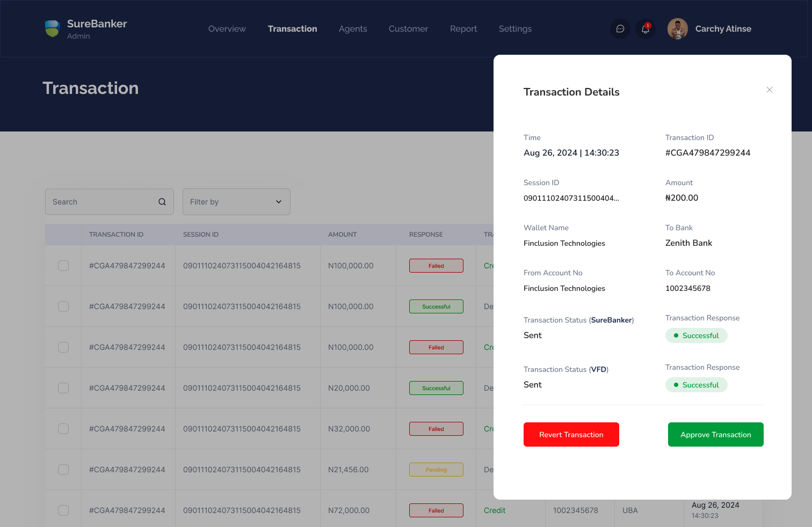Image resolution: width=812 pixels, height=527 pixels.
Task: Click the SureBanker shield logo
Action: click(52, 28)
